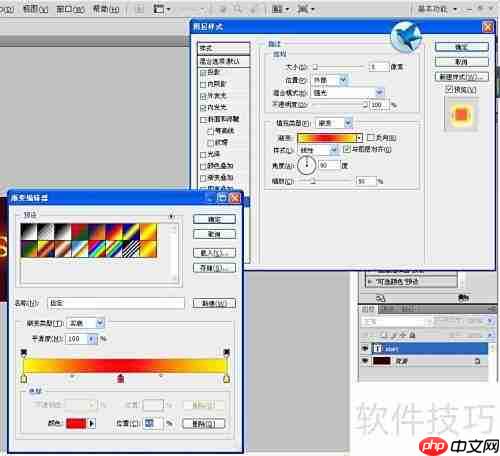The image size is (500, 456).
Task: Click the right opacity stop above gradient bar
Action: point(226,353)
